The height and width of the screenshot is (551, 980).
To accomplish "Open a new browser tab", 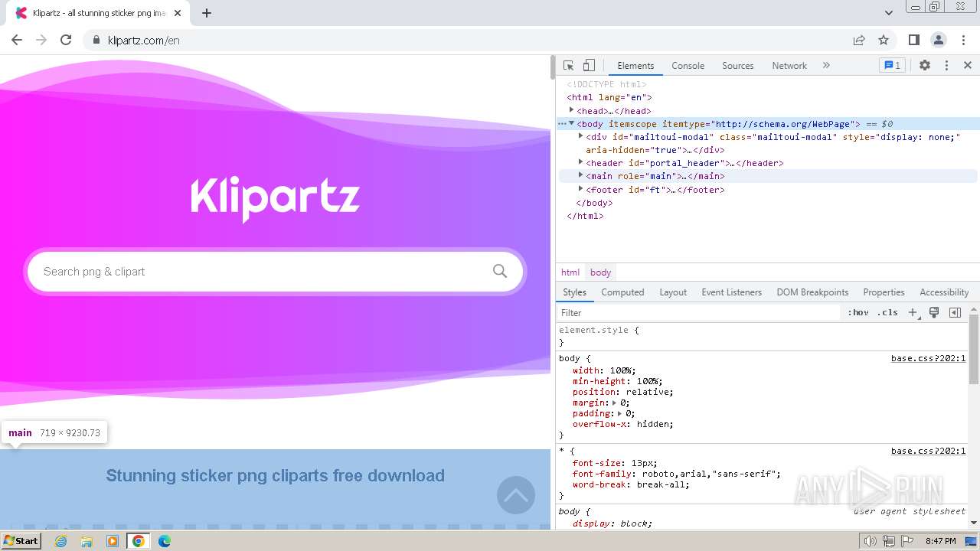I will click(207, 13).
